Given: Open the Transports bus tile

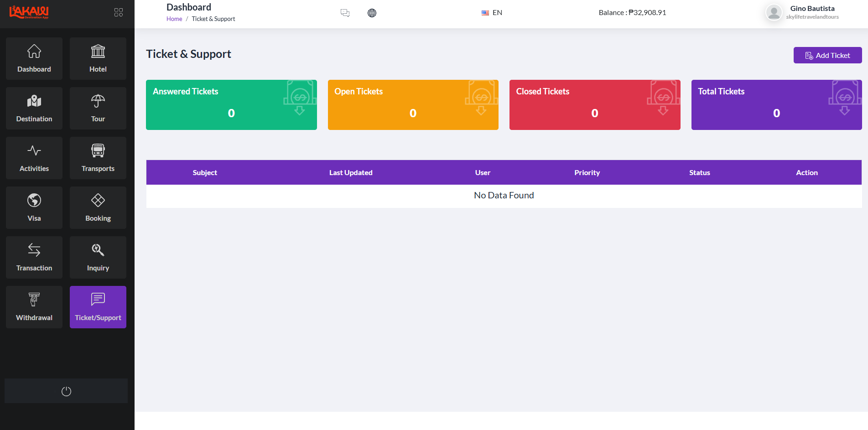Looking at the screenshot, I should pos(98,158).
